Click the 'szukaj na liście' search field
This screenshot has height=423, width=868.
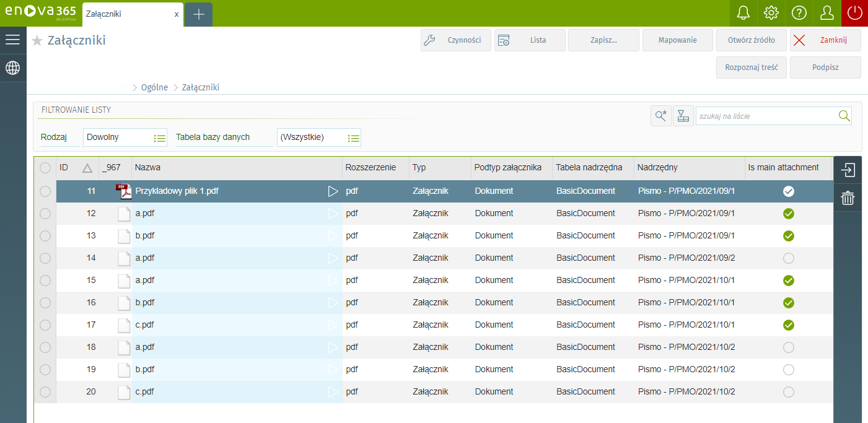tap(766, 116)
